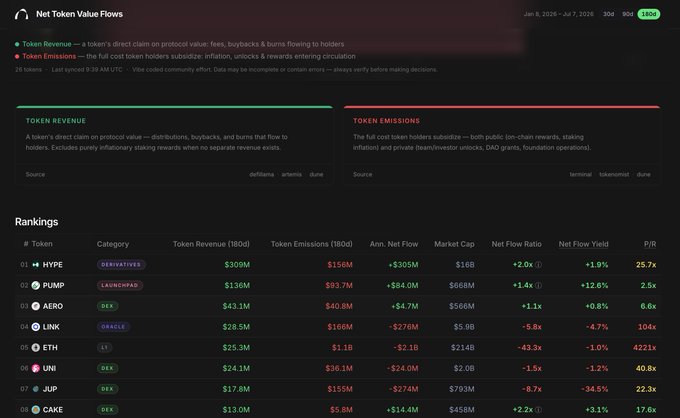The width and height of the screenshot is (680, 418).
Task: Click UNI's -1.2% net flow yield
Action: pos(597,368)
